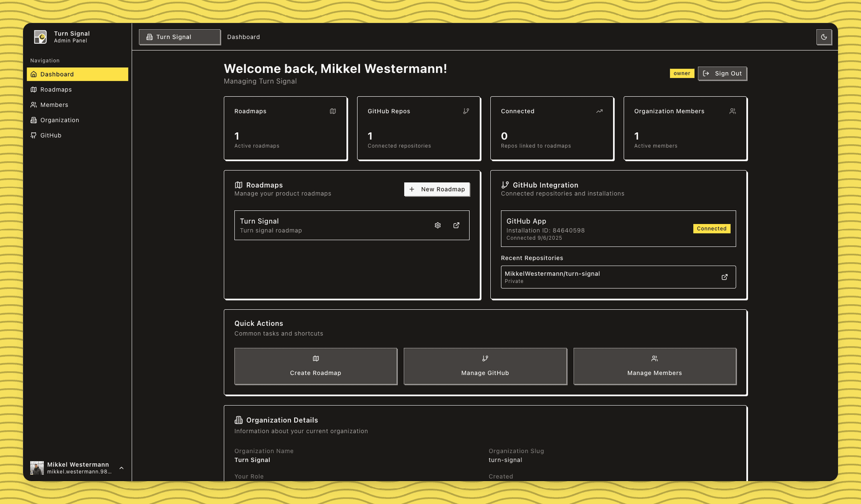Click the New Roadmap button
Viewport: 861px width, 504px height.
pos(437,189)
